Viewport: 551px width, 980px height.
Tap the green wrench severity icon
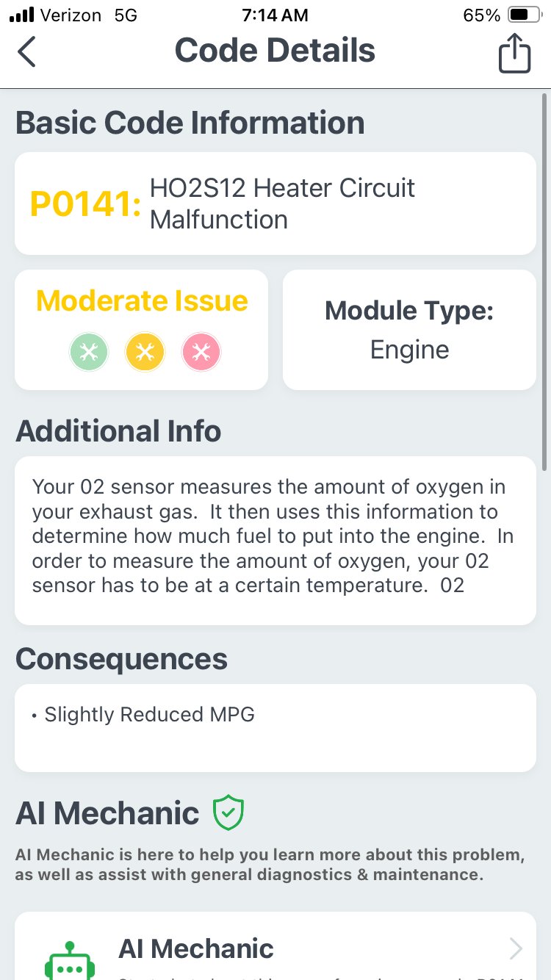click(x=89, y=353)
